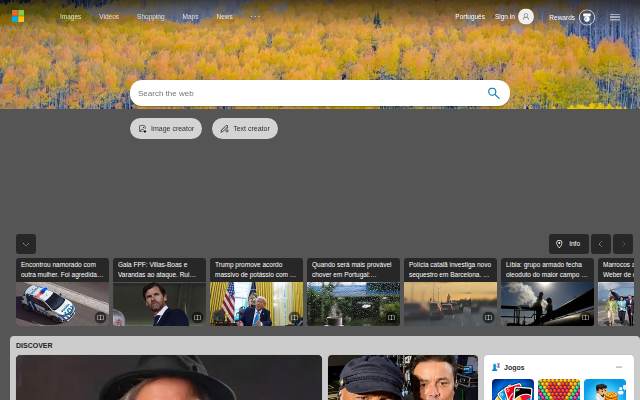Click the Jogos chess piece icon
640x400 pixels.
pos(496,367)
